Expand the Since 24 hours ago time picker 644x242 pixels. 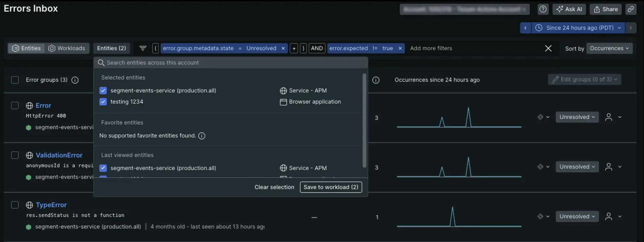point(579,28)
